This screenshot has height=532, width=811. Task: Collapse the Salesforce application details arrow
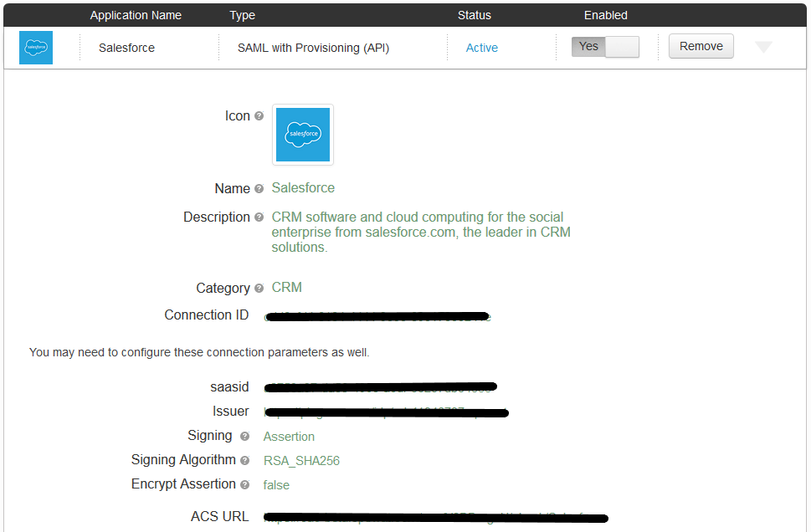pyautogui.click(x=763, y=47)
